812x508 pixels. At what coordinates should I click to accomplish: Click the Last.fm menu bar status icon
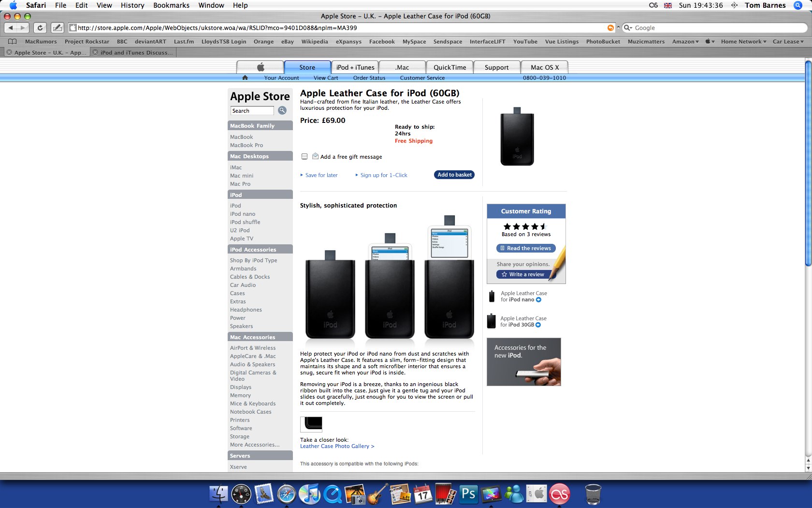[x=653, y=5]
